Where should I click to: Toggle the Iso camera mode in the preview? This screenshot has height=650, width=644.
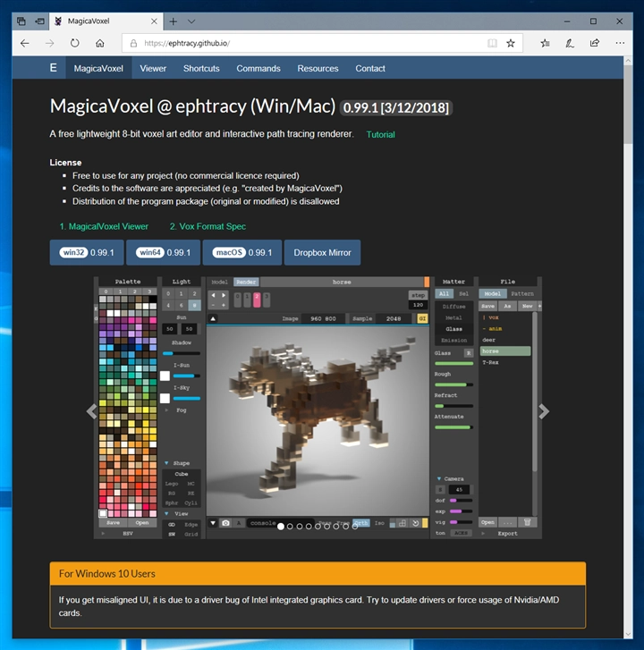[379, 523]
